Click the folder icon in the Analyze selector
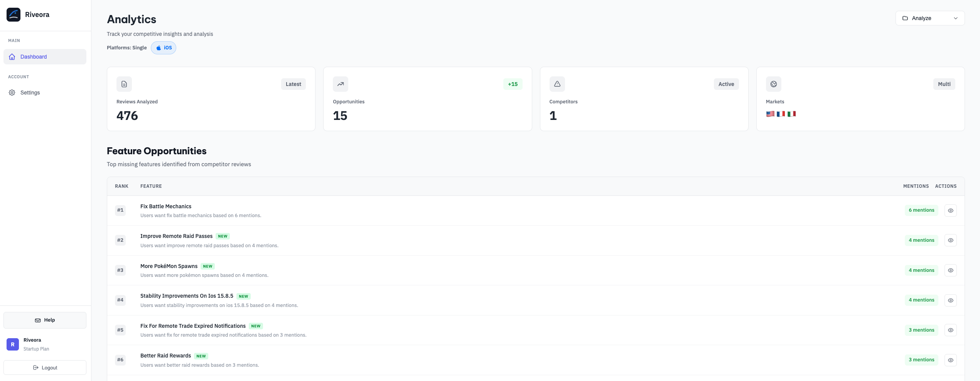The height and width of the screenshot is (381, 980). click(x=904, y=18)
